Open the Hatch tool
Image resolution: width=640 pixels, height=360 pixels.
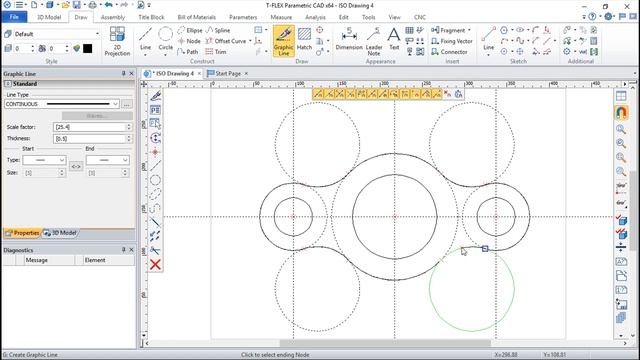coord(304,39)
